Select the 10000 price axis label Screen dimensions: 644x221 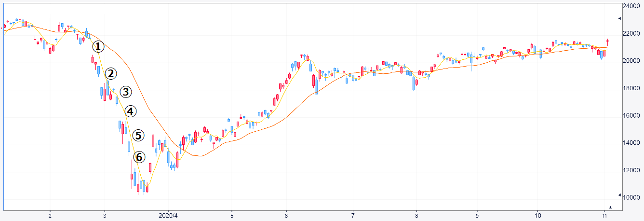coord(632,198)
